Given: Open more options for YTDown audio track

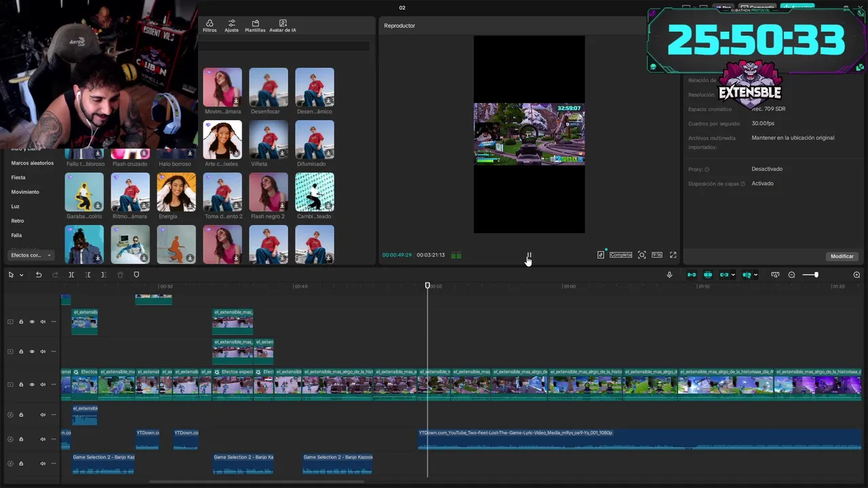Looking at the screenshot, I should 54,439.
